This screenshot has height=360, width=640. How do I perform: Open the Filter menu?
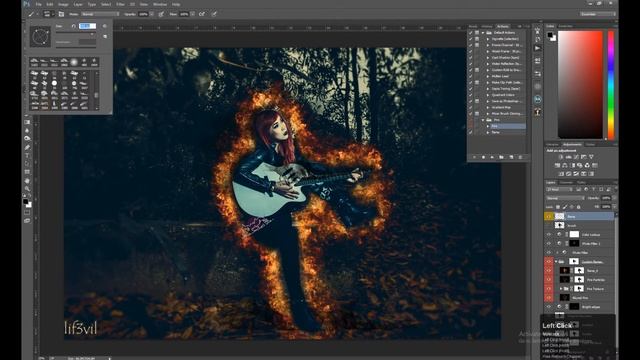pyautogui.click(x=120, y=4)
